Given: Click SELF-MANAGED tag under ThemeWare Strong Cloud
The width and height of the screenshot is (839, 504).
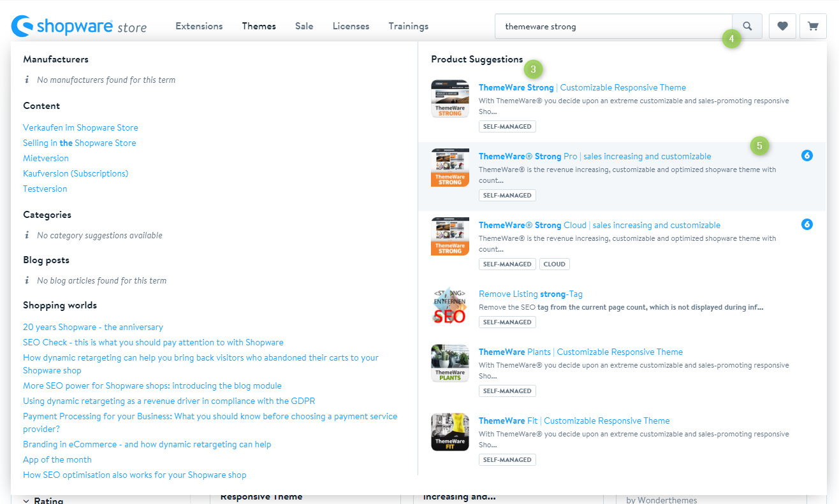Looking at the screenshot, I should click(x=507, y=264).
